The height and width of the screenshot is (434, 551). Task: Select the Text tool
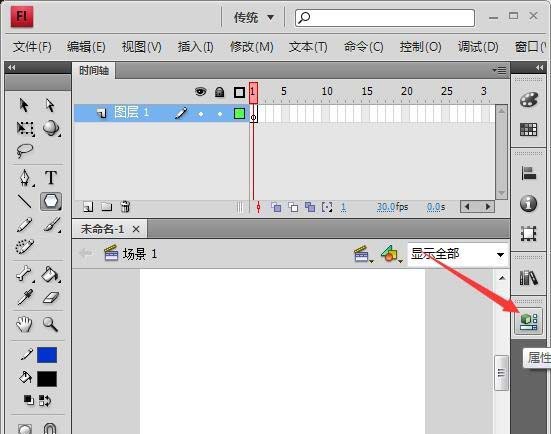click(51, 177)
